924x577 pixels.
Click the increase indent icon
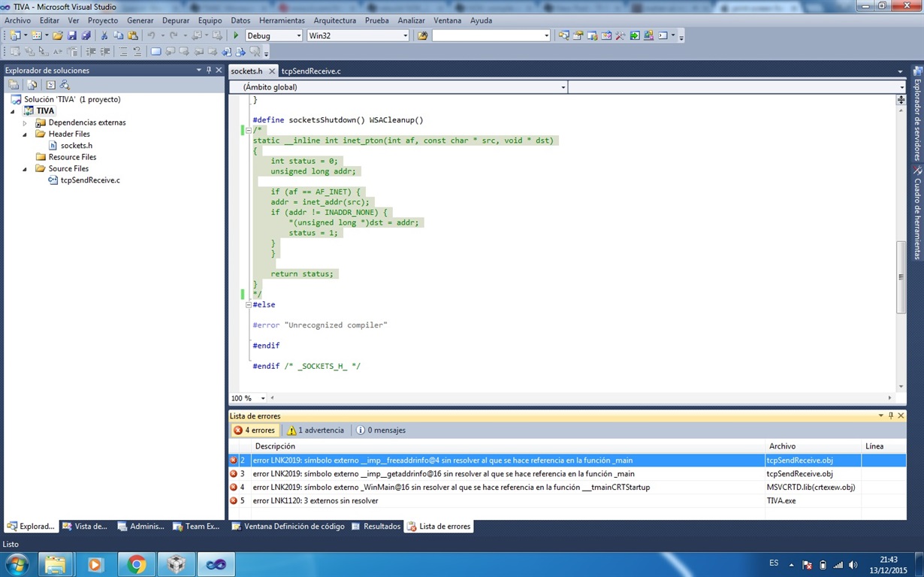[x=104, y=51]
